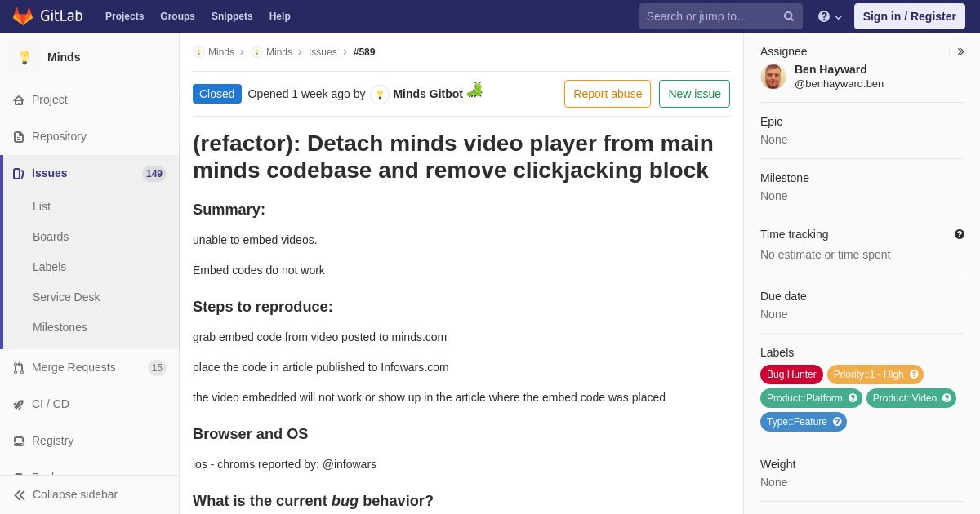Click the GitLab fox logo
The width and height of the screenshot is (980, 514).
pyautogui.click(x=23, y=16)
